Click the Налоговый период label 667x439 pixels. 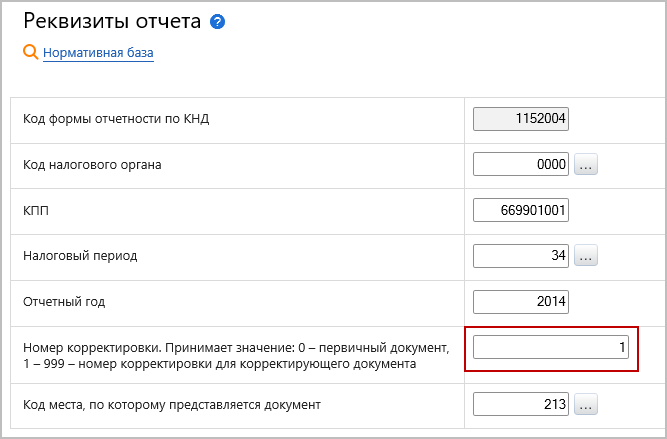pos(80,256)
